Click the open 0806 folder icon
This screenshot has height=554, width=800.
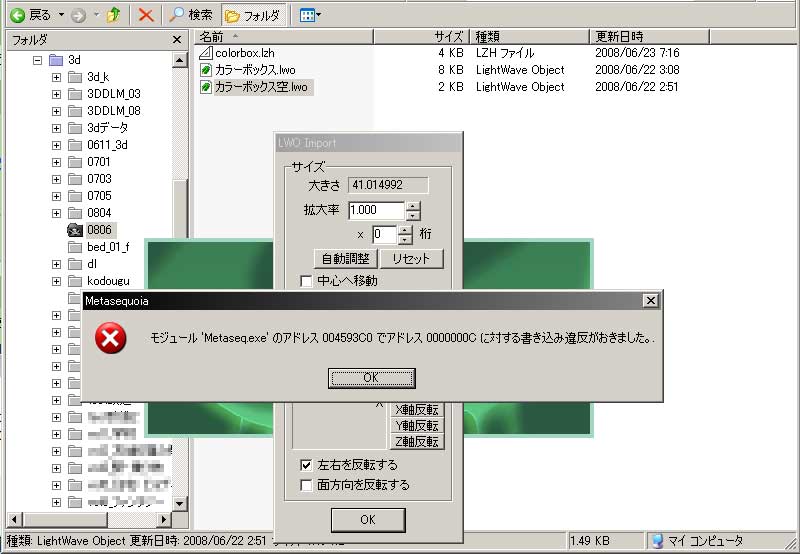pos(75,230)
